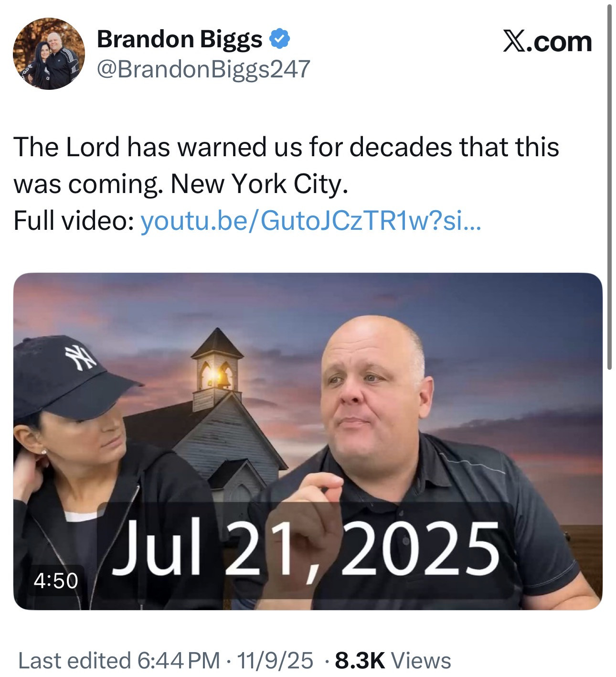The width and height of the screenshot is (616, 677).
Task: Click the sunset sky in video background
Action: (x=501, y=354)
